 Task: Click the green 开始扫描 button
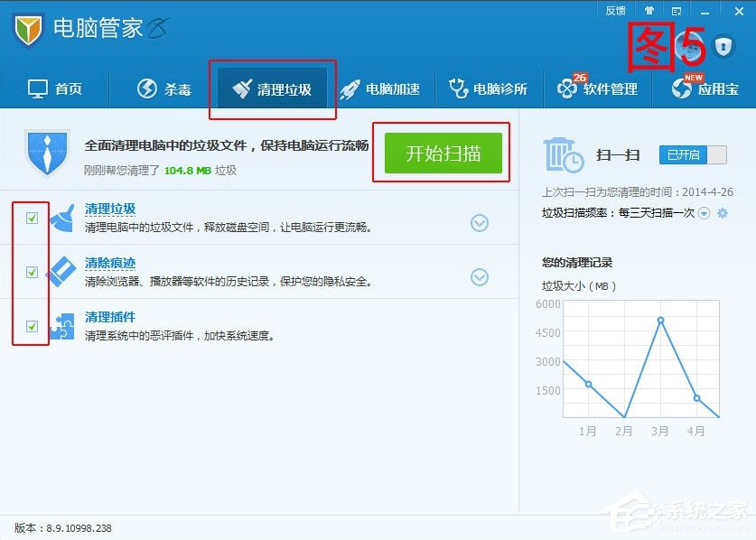click(x=442, y=152)
